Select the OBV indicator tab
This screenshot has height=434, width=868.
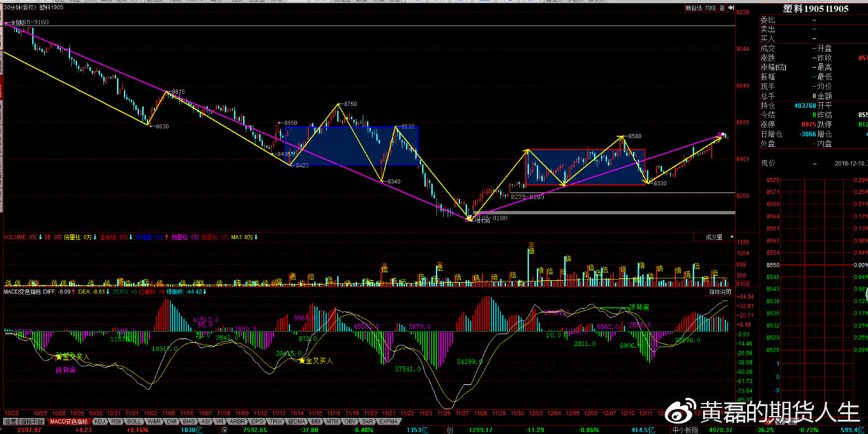(351, 421)
